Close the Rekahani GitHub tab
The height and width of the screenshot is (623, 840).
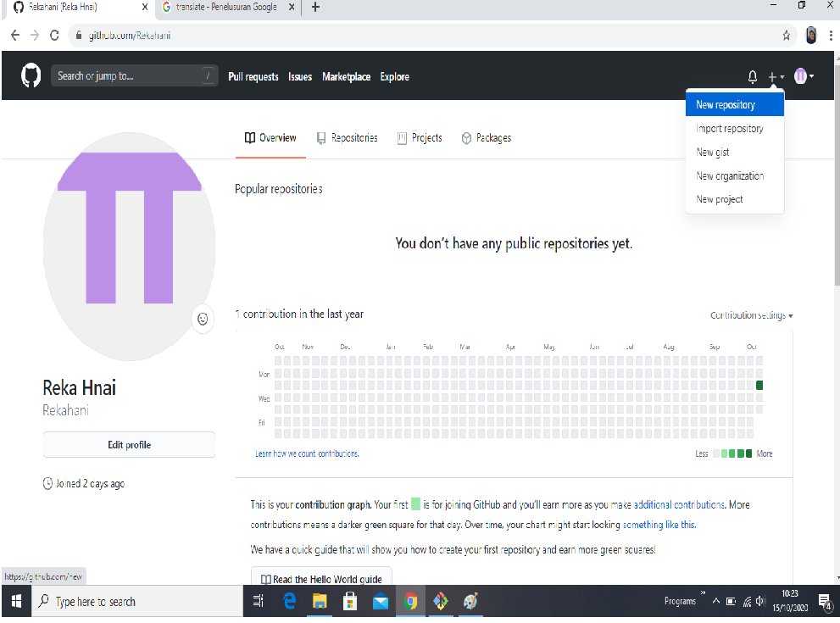click(x=145, y=7)
